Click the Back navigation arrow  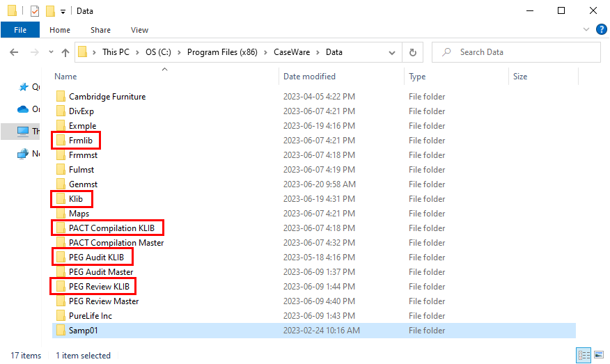pyautogui.click(x=14, y=52)
